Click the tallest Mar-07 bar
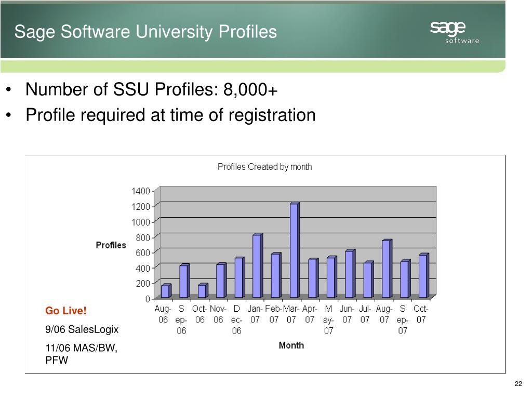Screen dimensions: 532x399 295,250
